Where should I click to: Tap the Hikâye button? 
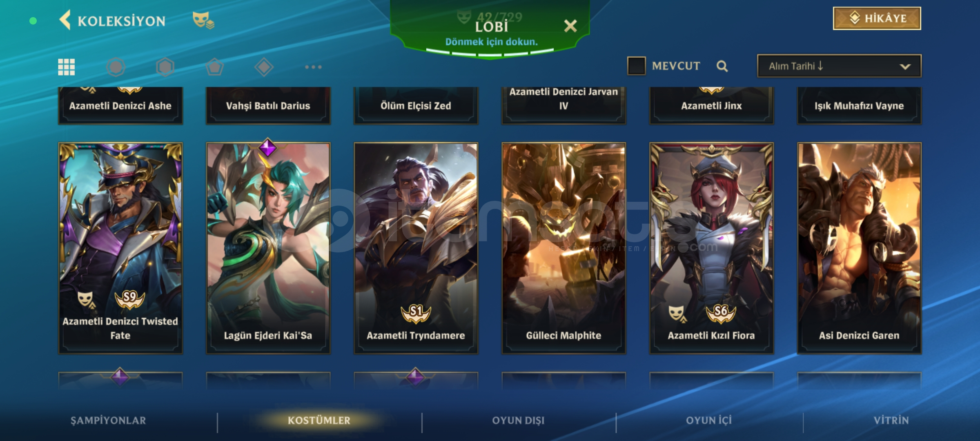pyautogui.click(x=877, y=18)
